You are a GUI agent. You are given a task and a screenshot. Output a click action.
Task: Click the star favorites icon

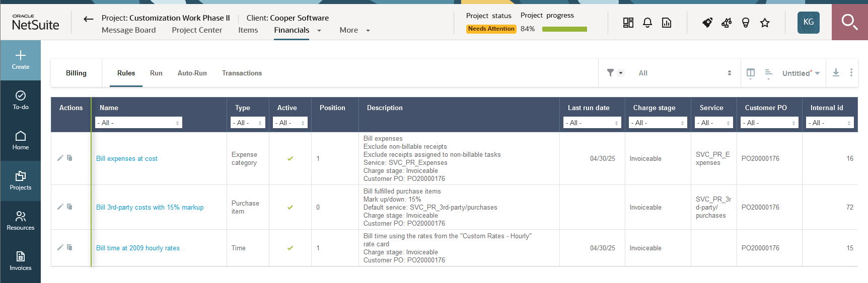765,23
